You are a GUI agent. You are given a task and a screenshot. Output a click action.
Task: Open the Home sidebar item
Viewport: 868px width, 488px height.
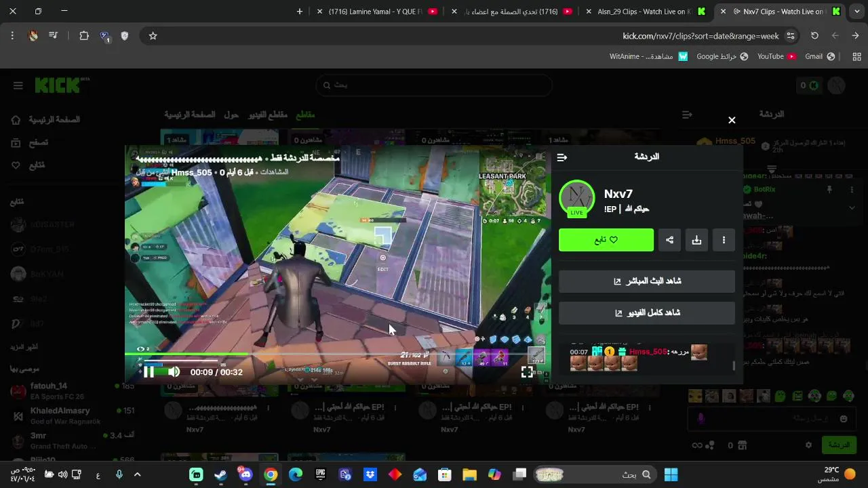tap(46, 120)
